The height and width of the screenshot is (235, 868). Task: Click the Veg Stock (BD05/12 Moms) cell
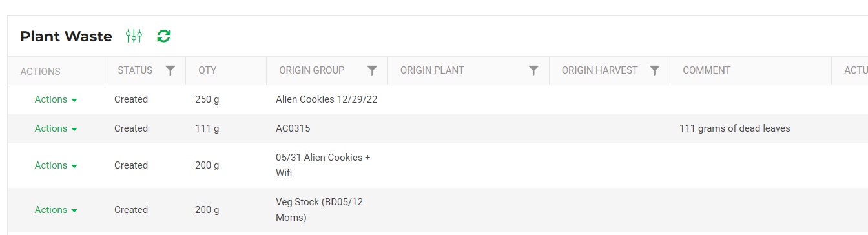coord(320,210)
